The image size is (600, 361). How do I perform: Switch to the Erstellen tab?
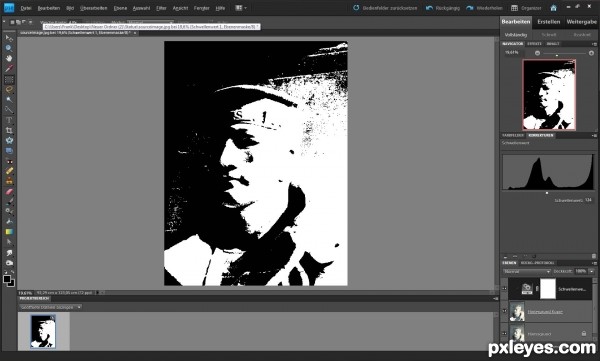pos(548,22)
